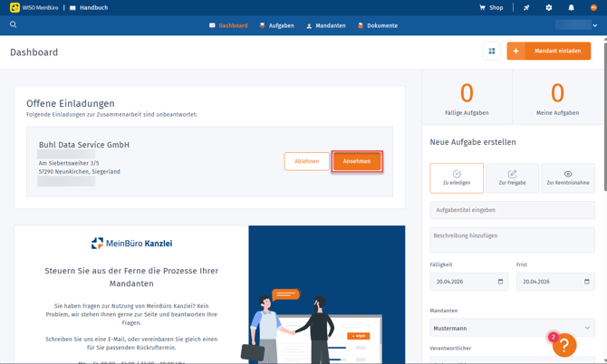This screenshot has width=607, height=364.
Task: Click the Fälligkeit date field
Action: coord(468,282)
